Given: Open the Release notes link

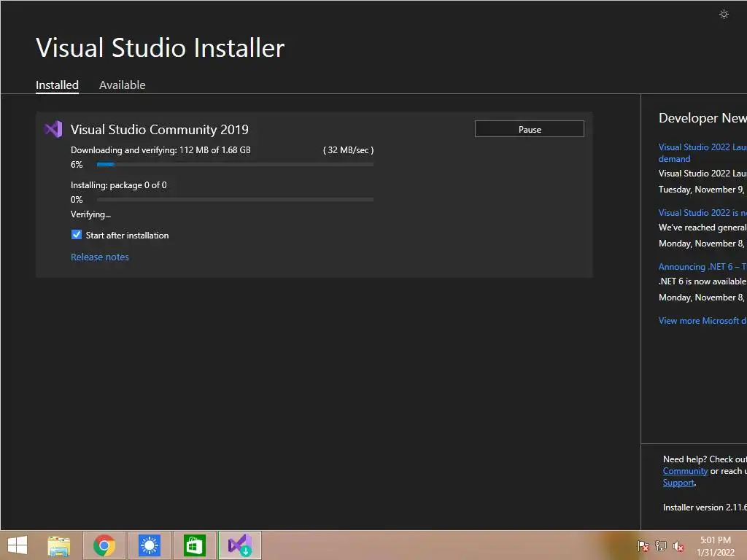Looking at the screenshot, I should pos(99,257).
